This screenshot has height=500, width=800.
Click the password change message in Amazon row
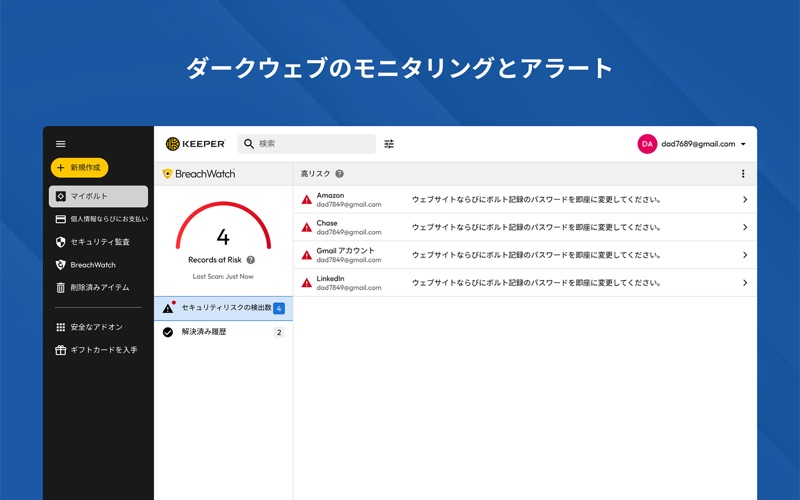tap(537, 199)
